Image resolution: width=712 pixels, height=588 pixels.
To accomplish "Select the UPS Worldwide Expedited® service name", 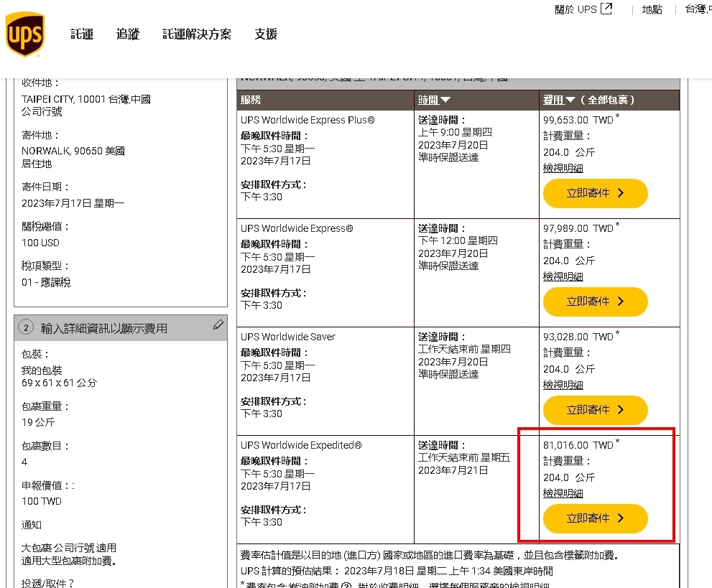I will pyautogui.click(x=301, y=445).
